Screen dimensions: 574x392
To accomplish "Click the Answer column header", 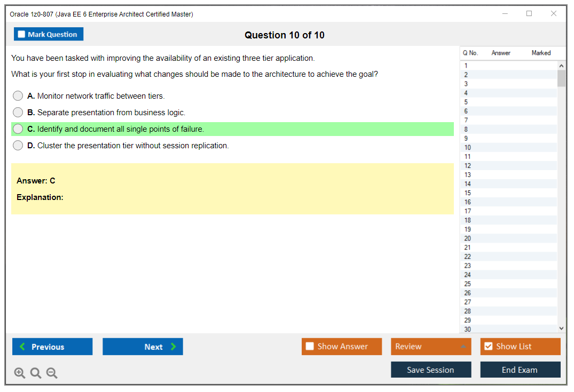I will pos(501,53).
